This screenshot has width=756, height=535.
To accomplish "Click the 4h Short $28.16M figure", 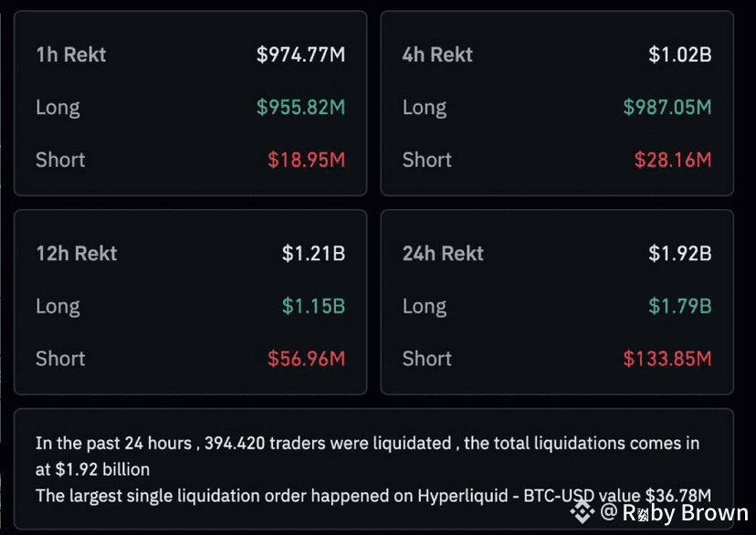I will pyautogui.click(x=673, y=160).
